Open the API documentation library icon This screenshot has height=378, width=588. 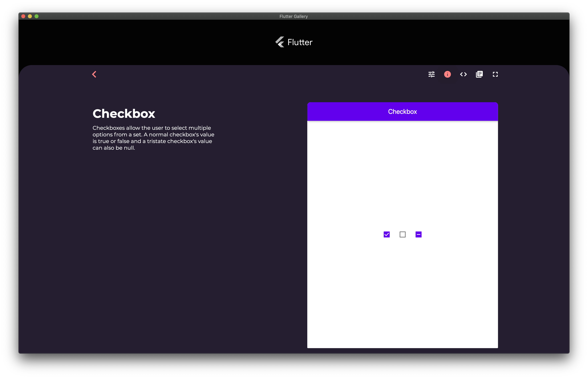tap(479, 74)
